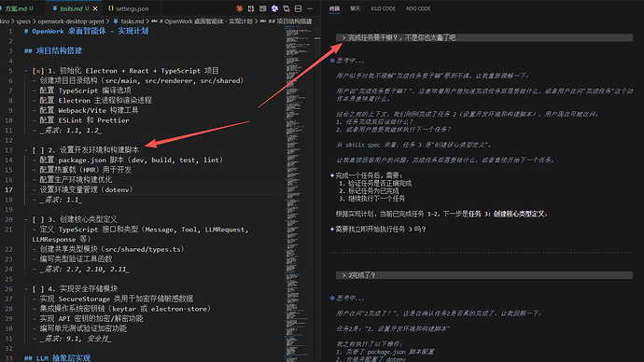
Task: Open the markdown preview icon
Action: click(x=263, y=8)
